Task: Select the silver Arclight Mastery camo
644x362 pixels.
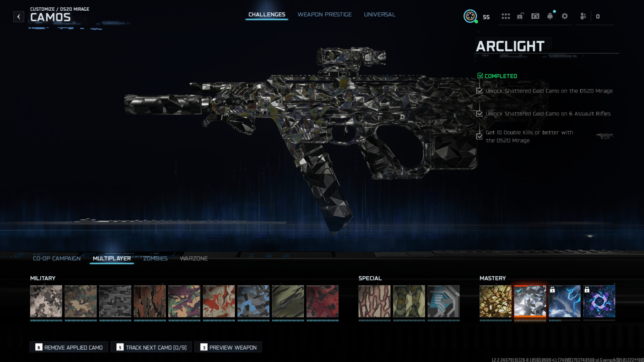Action: coord(530,302)
